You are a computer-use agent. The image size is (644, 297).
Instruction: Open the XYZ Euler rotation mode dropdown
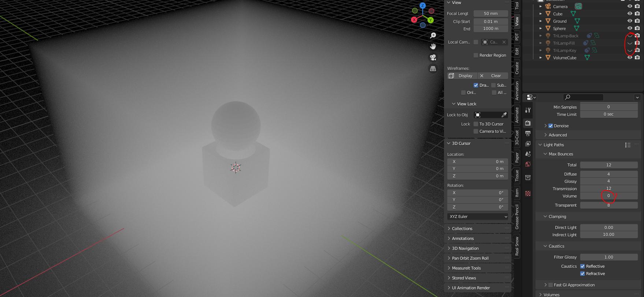pos(478,217)
